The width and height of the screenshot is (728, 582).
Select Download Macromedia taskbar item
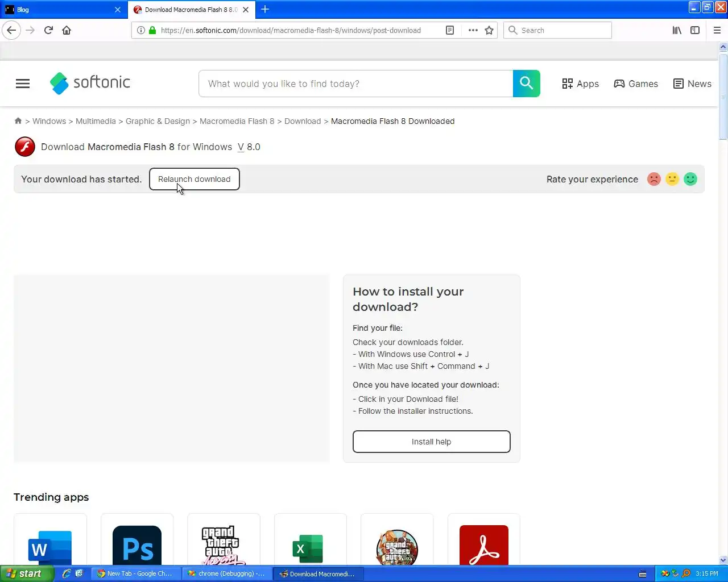point(317,573)
